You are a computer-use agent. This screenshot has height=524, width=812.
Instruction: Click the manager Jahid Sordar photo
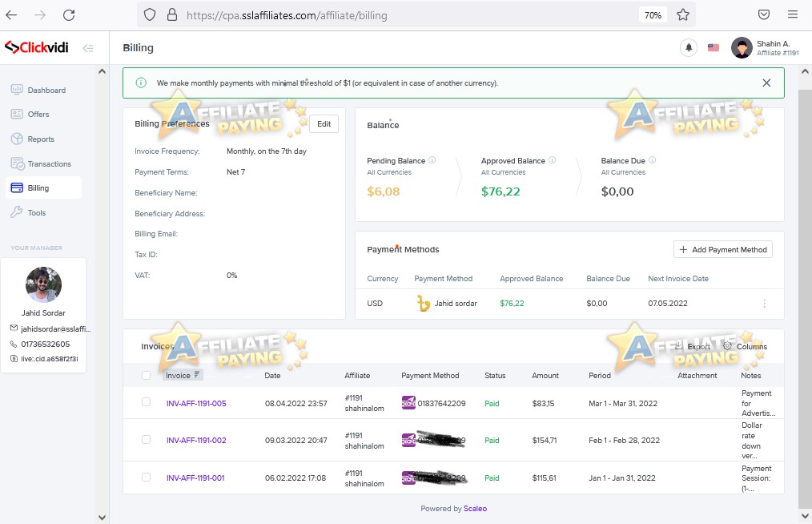pyautogui.click(x=43, y=284)
